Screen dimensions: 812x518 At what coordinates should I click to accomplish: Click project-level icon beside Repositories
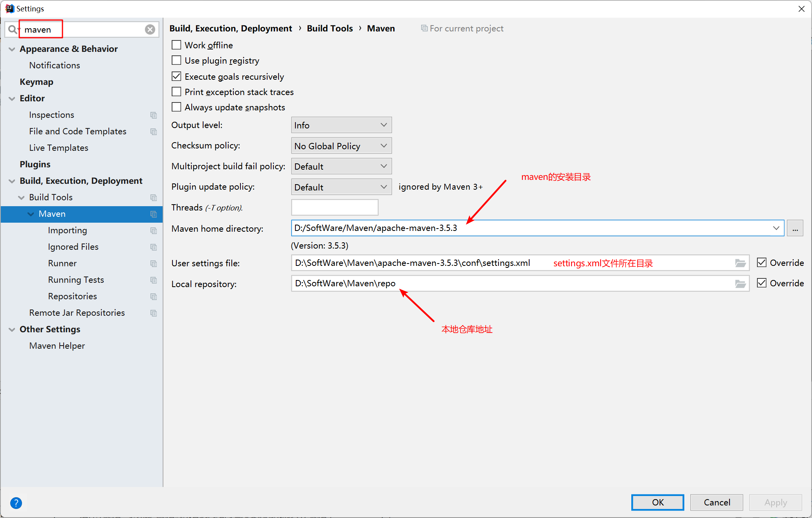pyautogui.click(x=153, y=297)
